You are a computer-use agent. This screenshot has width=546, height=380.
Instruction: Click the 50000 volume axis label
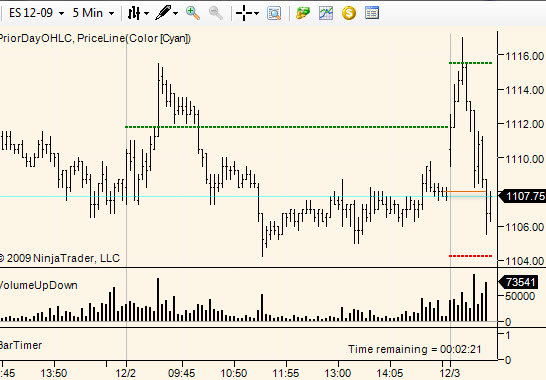pyautogui.click(x=520, y=296)
